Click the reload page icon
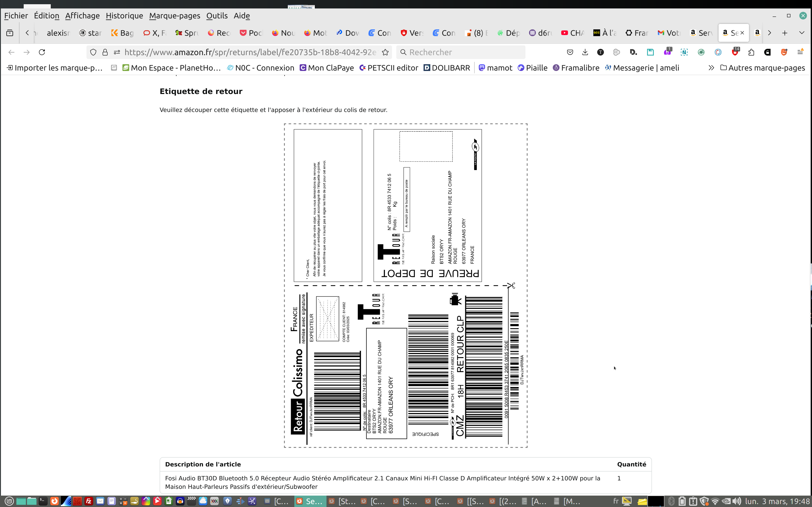Screen dimensions: 812x507 tap(42, 52)
